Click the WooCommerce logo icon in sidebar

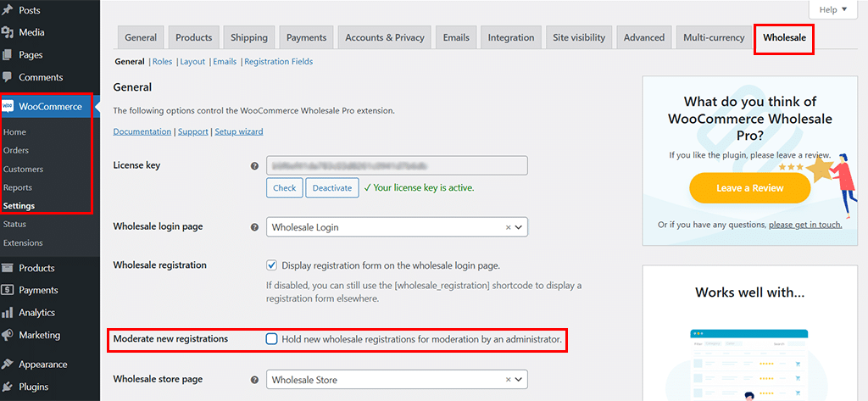click(8, 107)
